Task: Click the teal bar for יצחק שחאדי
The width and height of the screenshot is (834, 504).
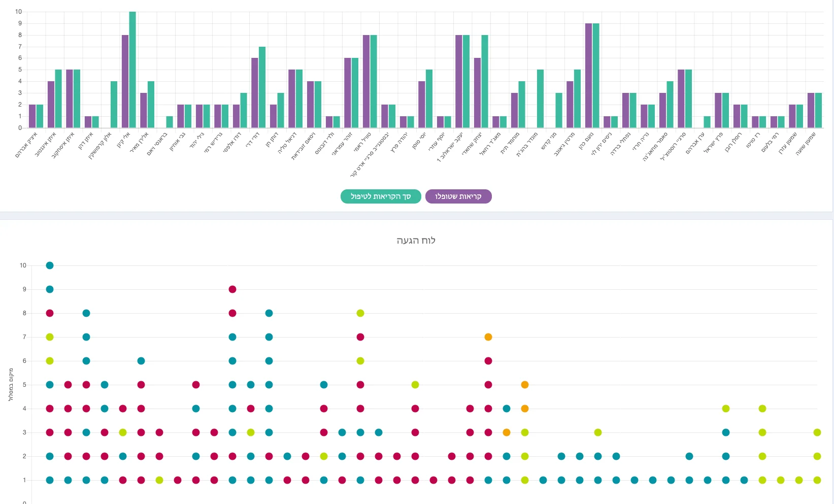Action: coord(485,81)
